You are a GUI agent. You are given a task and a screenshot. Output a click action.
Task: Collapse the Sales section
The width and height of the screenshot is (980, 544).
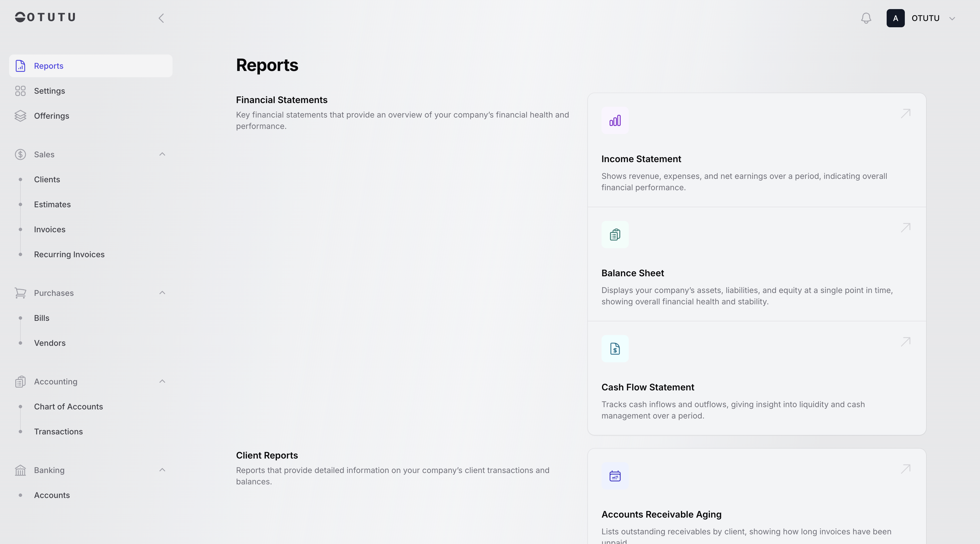[162, 154]
